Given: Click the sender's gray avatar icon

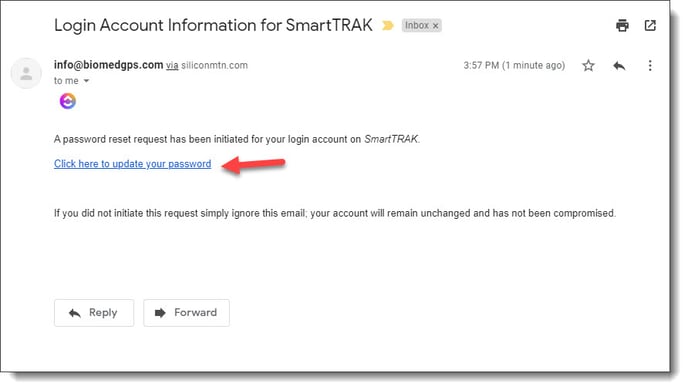Looking at the screenshot, I should click(26, 73).
